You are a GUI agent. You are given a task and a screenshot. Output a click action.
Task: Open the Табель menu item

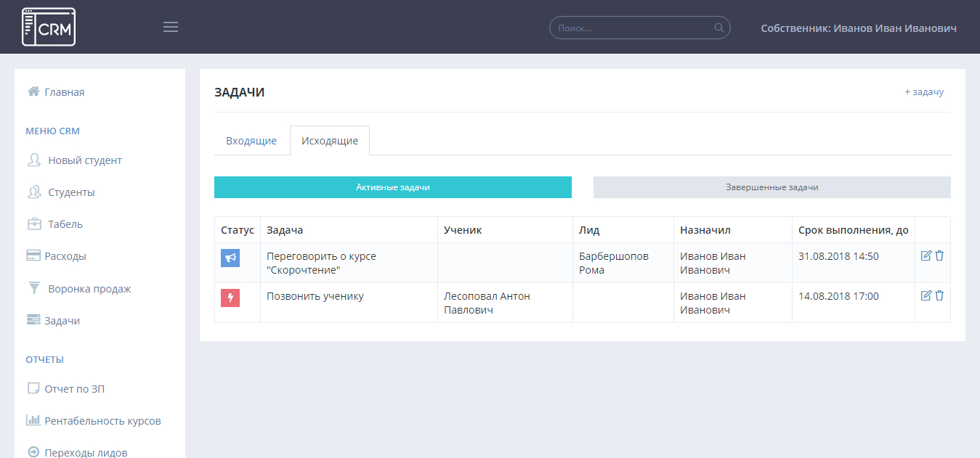coord(65,224)
